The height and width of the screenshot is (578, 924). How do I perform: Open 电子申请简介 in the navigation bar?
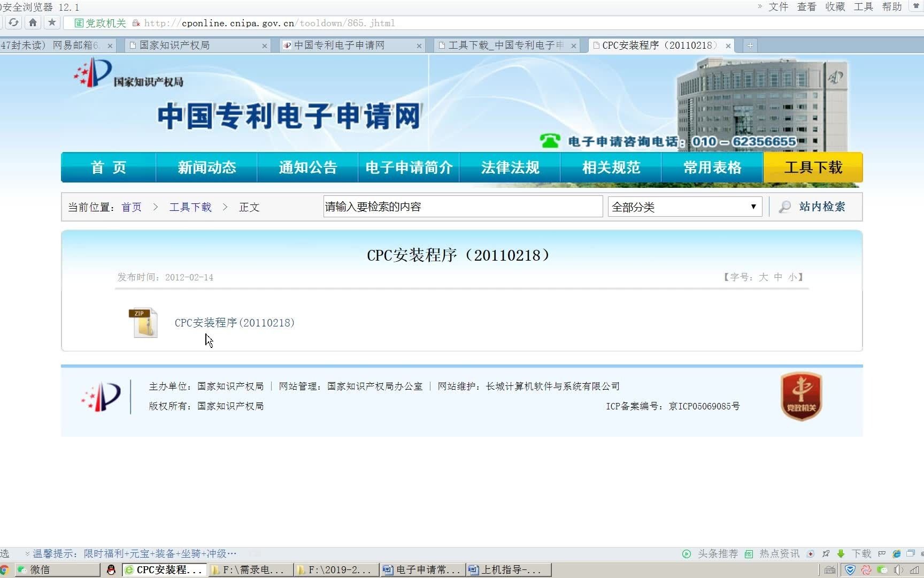pyautogui.click(x=409, y=168)
